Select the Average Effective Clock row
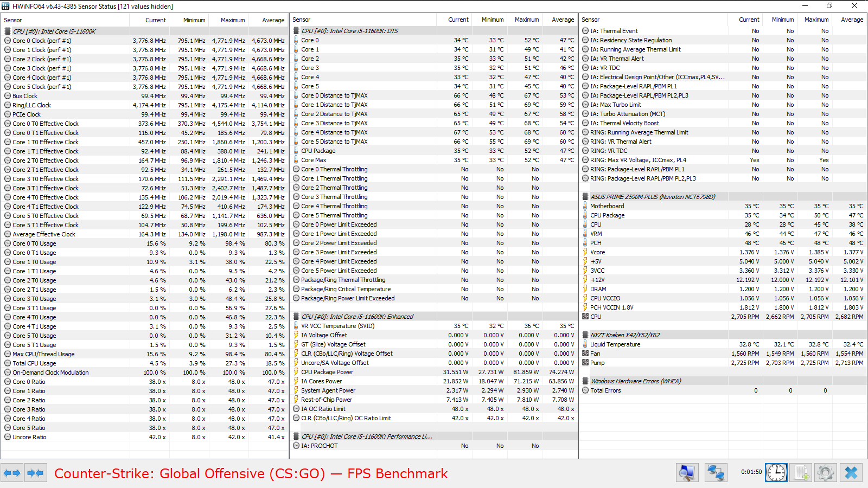868x488 pixels. [x=144, y=234]
